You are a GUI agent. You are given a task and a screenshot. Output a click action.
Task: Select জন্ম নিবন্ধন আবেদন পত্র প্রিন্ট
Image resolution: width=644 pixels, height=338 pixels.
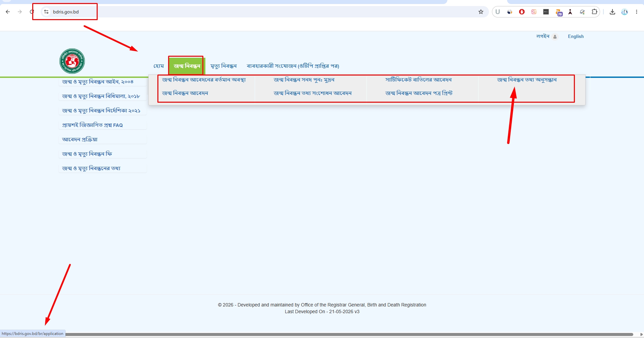point(419,93)
